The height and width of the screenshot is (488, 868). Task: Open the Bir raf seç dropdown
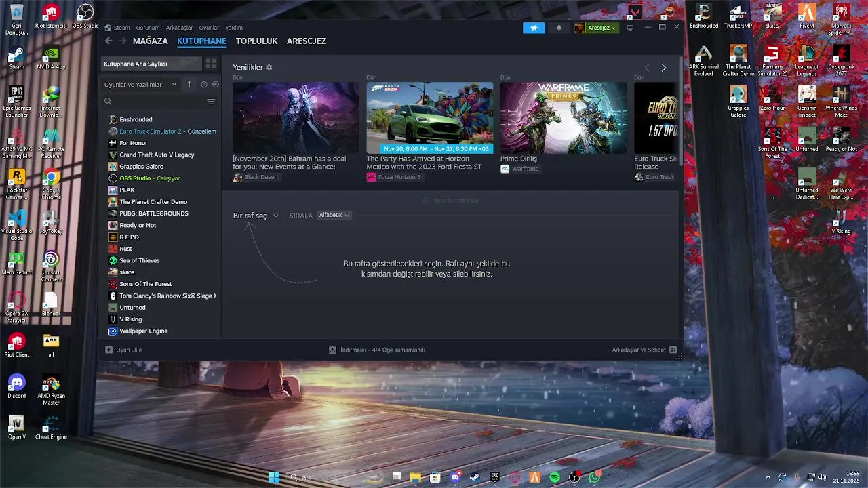[256, 216]
